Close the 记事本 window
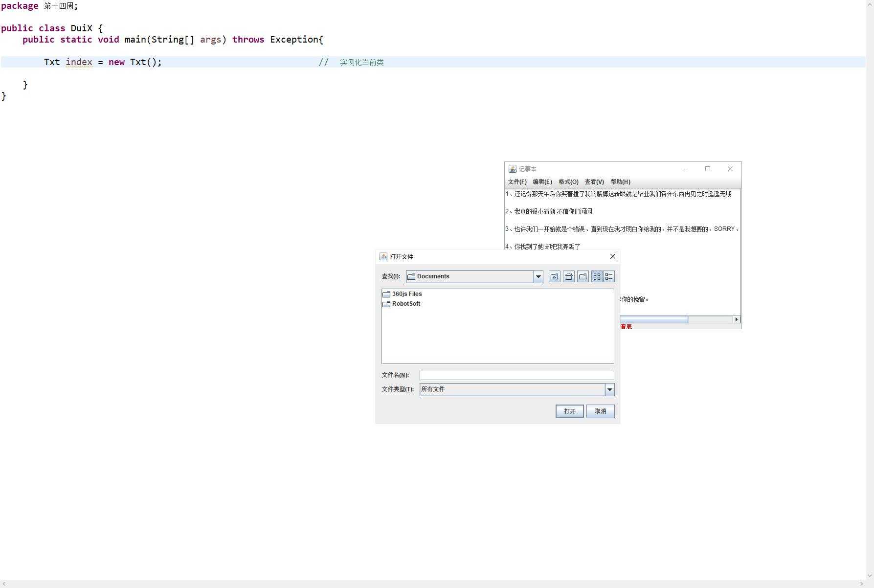 (x=730, y=169)
